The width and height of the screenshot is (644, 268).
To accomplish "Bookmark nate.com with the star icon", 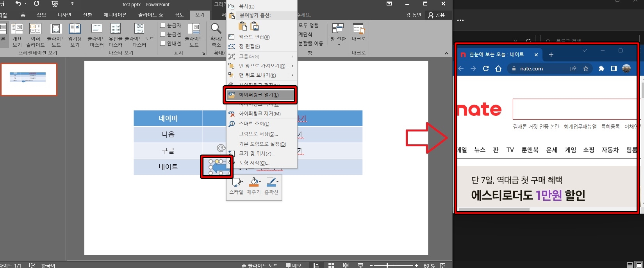I will 586,68.
